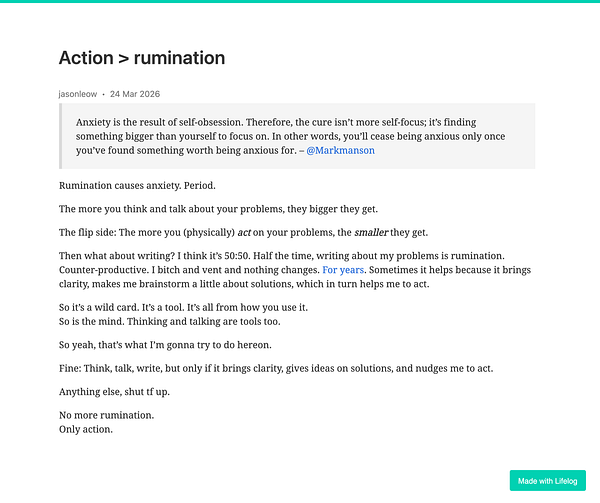Image resolution: width=600 pixels, height=503 pixels.
Task: Click the post date 24 Mar 2026
Action: pos(135,94)
